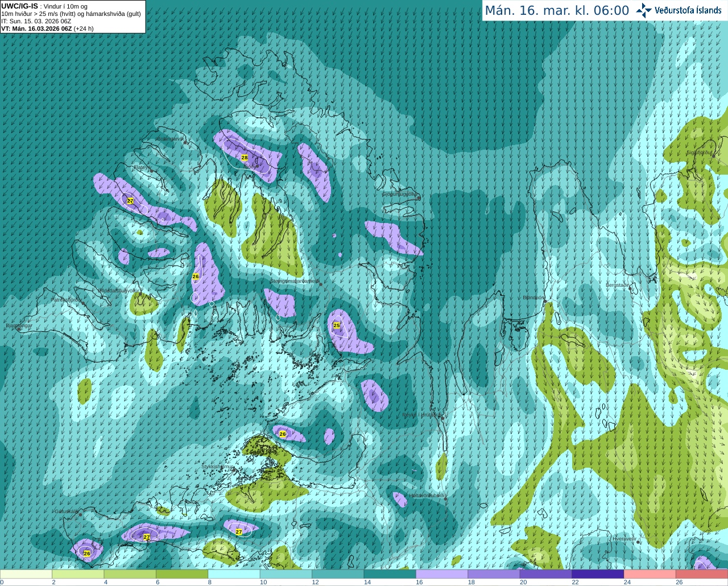Click the Bolungarvík station dot
728x586 pixels.
point(185,142)
